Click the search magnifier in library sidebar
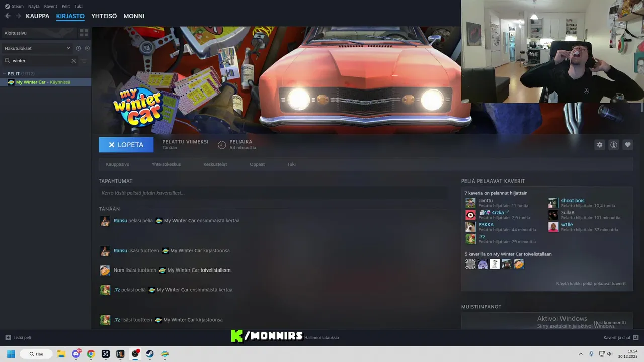Image resolution: width=644 pixels, height=362 pixels. pos(8,61)
